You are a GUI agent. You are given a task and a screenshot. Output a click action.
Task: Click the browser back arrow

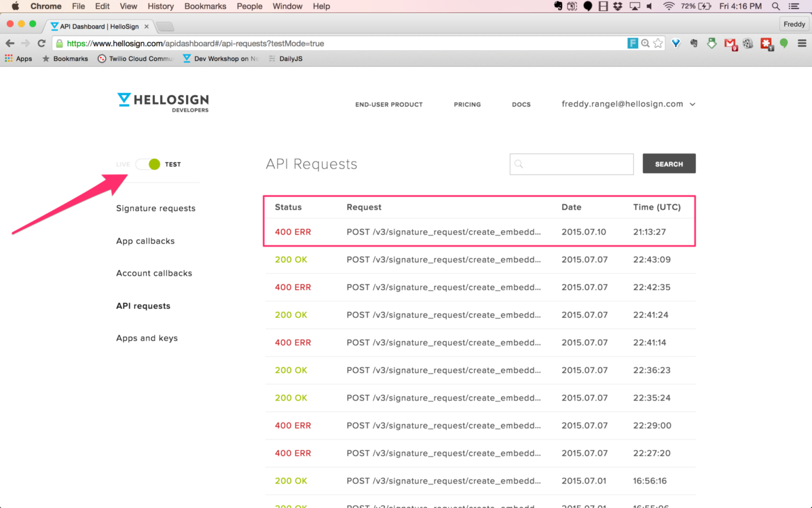click(x=10, y=43)
